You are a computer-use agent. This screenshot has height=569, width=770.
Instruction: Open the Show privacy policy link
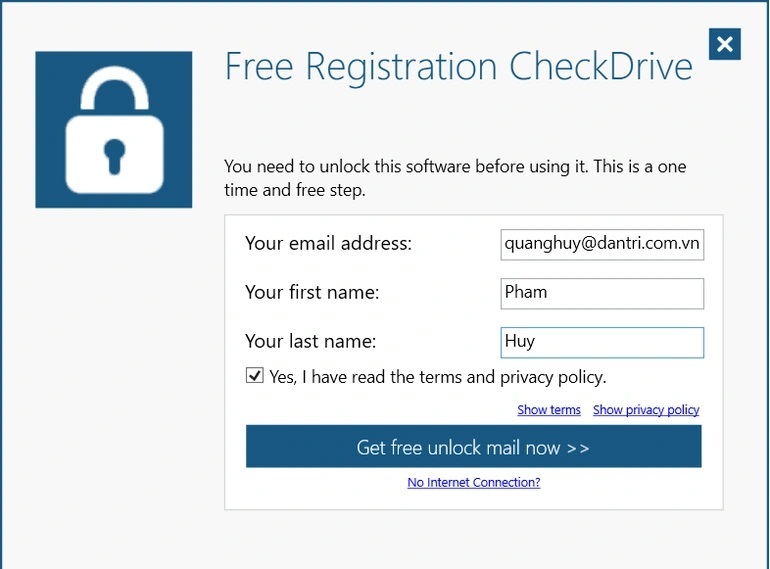click(x=646, y=410)
